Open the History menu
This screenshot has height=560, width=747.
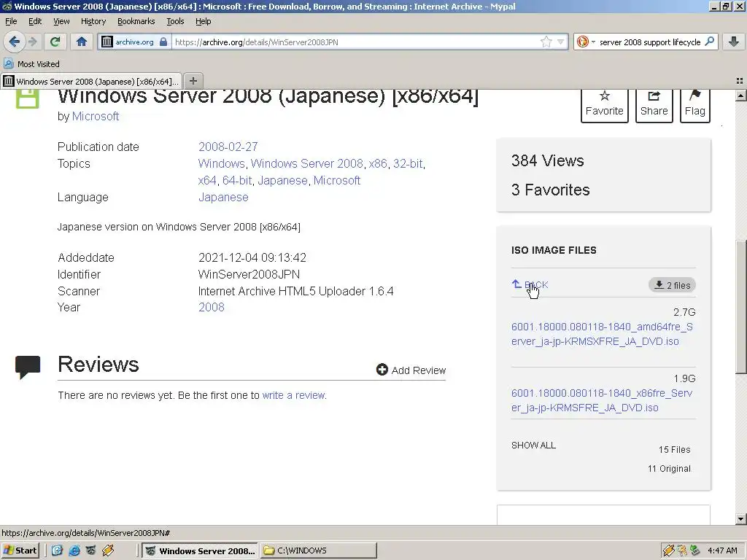93,21
